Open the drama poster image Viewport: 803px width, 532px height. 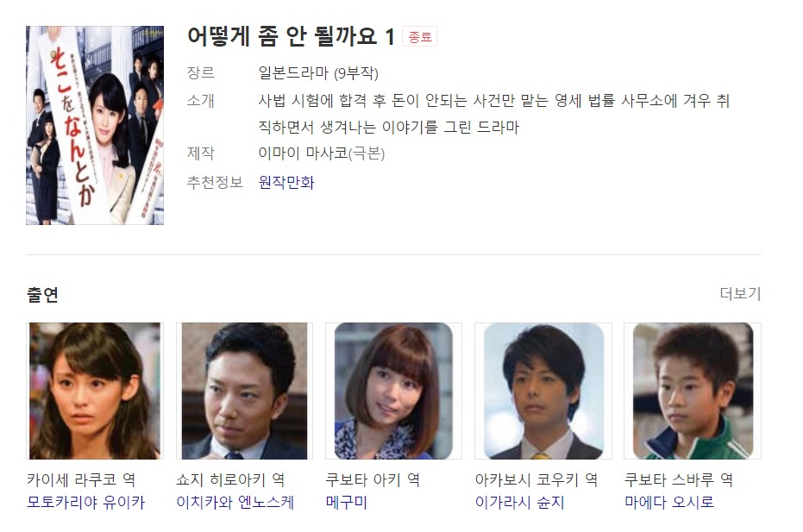point(95,125)
